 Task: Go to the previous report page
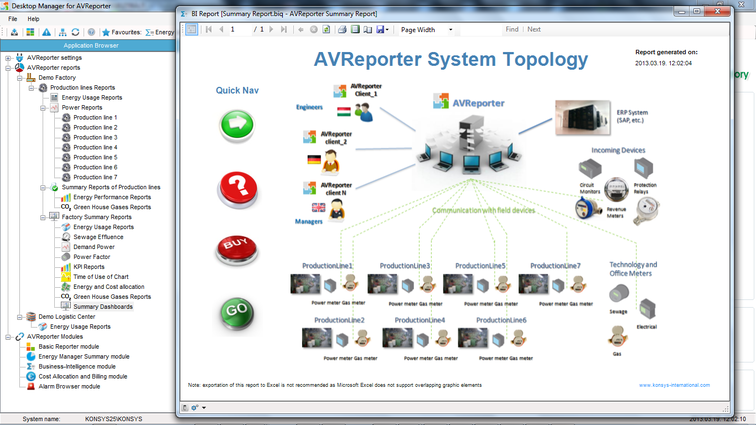point(221,29)
